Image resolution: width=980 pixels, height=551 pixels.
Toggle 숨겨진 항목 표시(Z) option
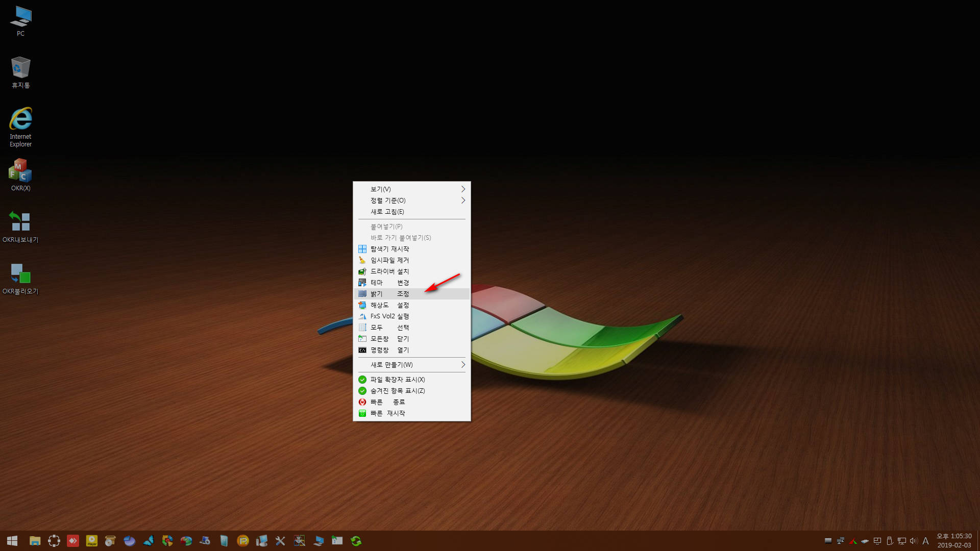click(411, 391)
